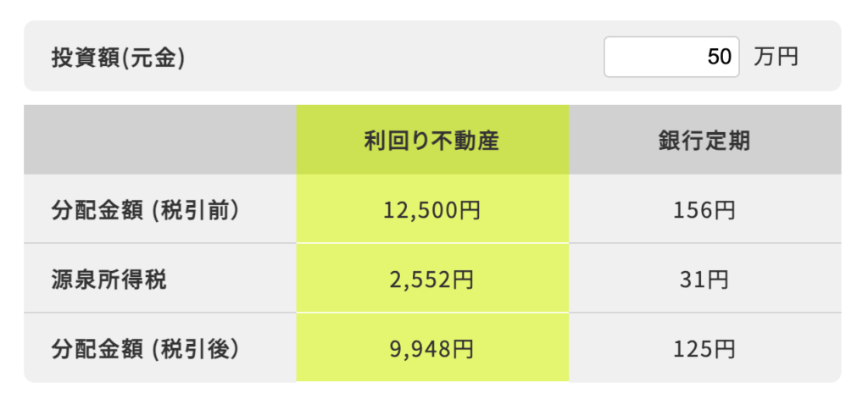Screen dimensions: 868x399
Task: Click the 31円 withholding tax cell
Action: 704,280
